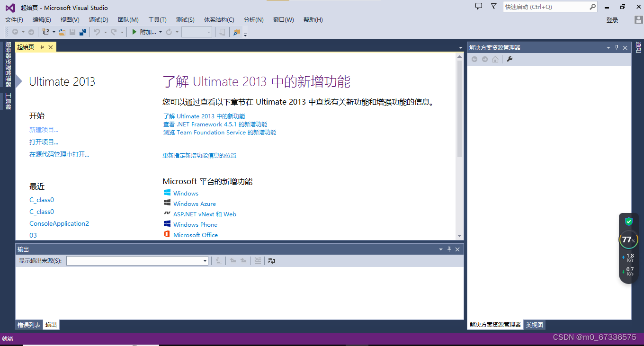Click the Clear All icon in Output panel

point(258,260)
